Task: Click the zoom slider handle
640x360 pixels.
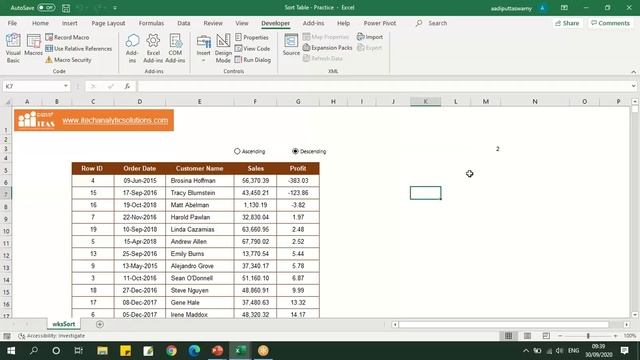Action: pyautogui.click(x=588, y=336)
